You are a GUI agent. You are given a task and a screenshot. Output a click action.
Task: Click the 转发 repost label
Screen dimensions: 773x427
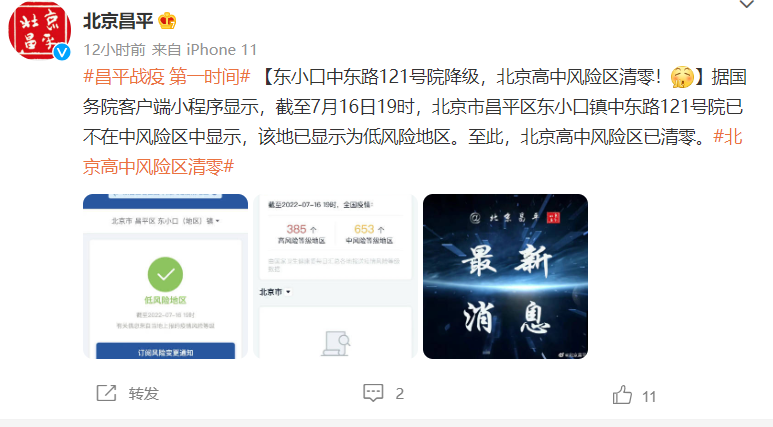point(143,393)
